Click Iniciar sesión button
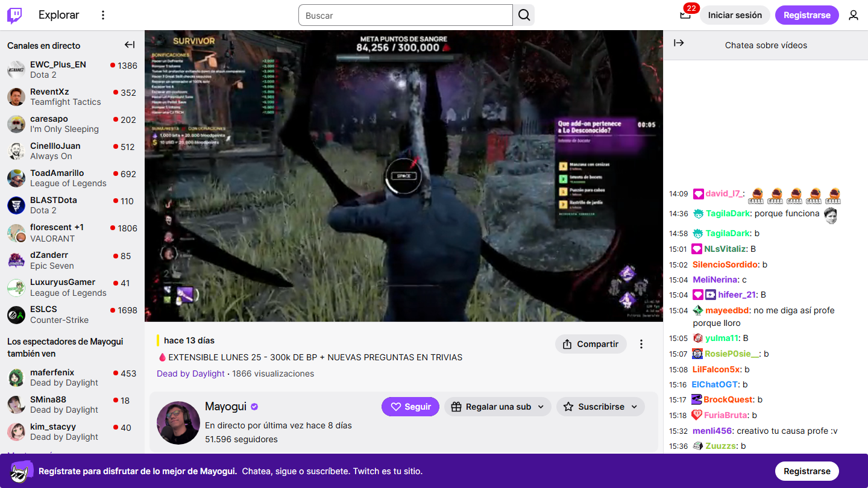 [735, 15]
